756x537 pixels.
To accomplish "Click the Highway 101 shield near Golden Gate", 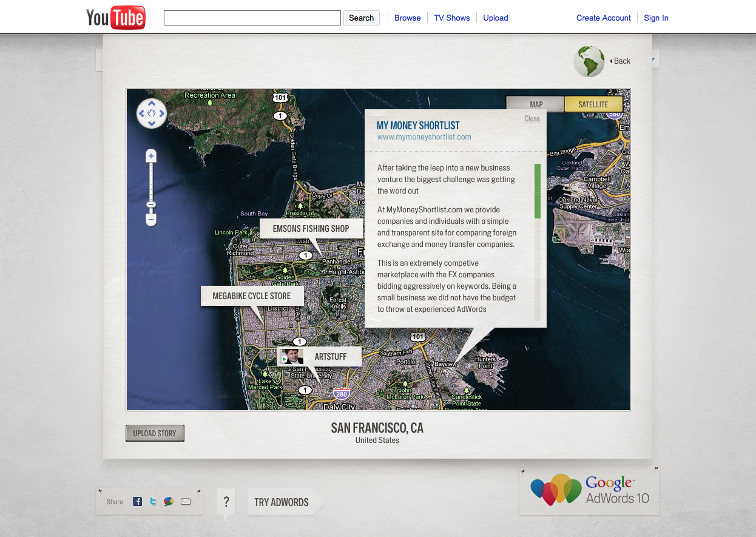I will click(x=280, y=98).
